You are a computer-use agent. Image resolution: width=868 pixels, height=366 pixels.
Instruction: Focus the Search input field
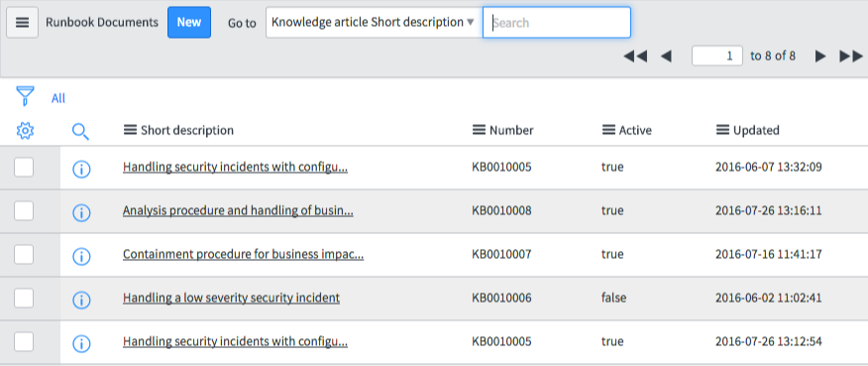coord(557,22)
